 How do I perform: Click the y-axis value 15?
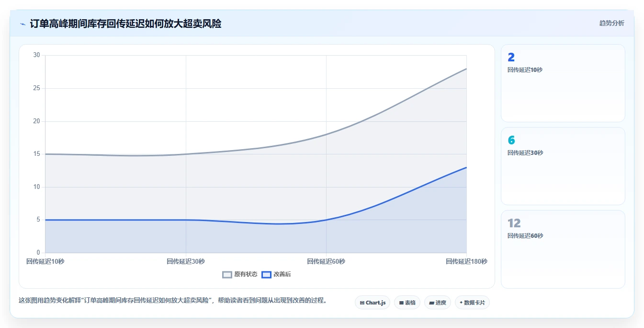point(37,154)
